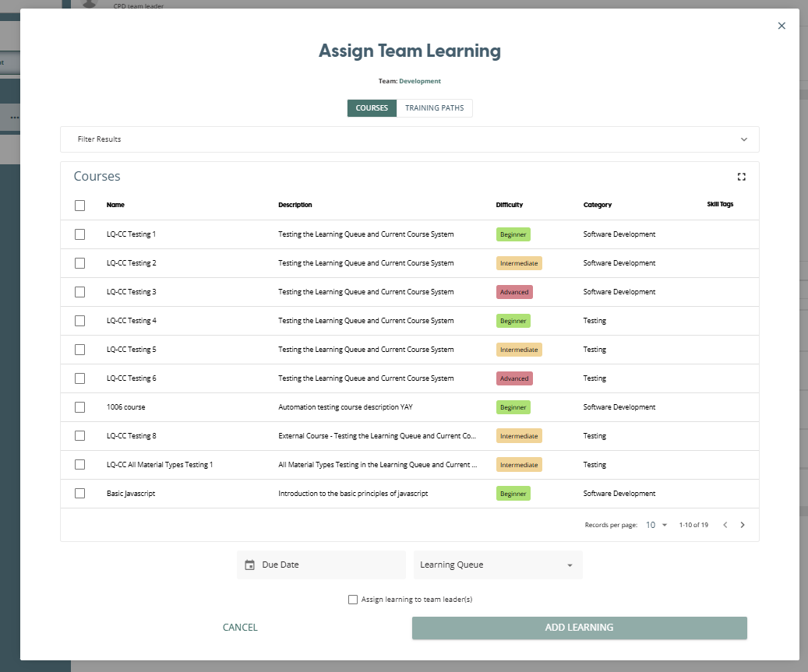The height and width of the screenshot is (672, 808).
Task: Select the Courses tab
Action: click(x=372, y=108)
